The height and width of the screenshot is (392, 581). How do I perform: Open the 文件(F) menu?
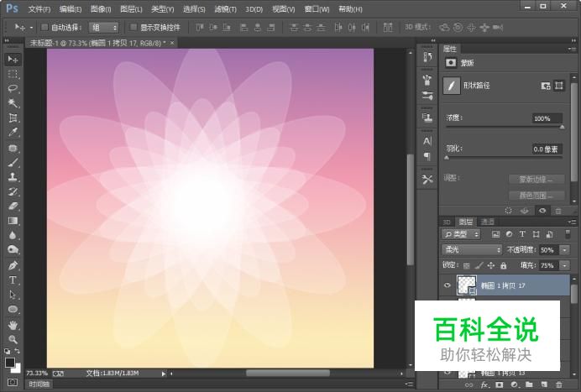[39, 9]
